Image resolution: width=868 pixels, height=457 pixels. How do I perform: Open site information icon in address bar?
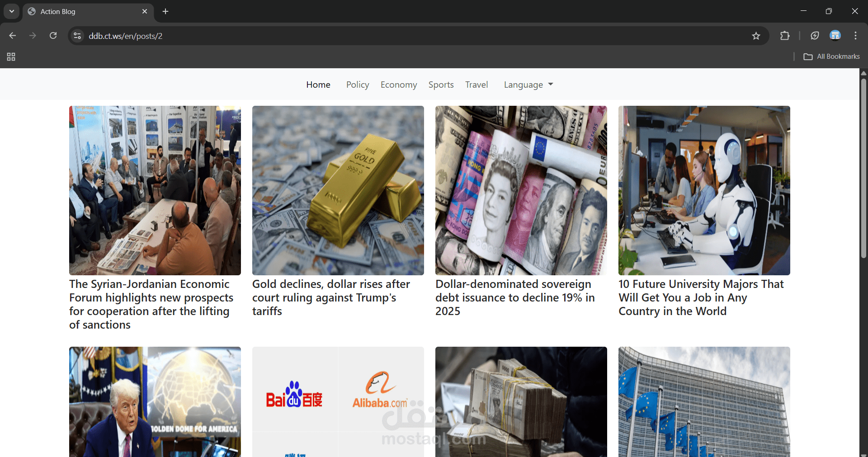(x=78, y=36)
